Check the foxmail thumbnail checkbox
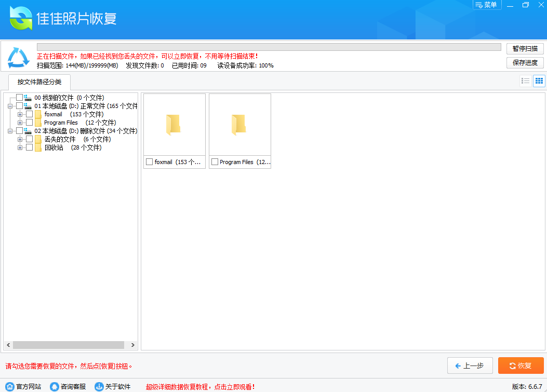 point(150,162)
